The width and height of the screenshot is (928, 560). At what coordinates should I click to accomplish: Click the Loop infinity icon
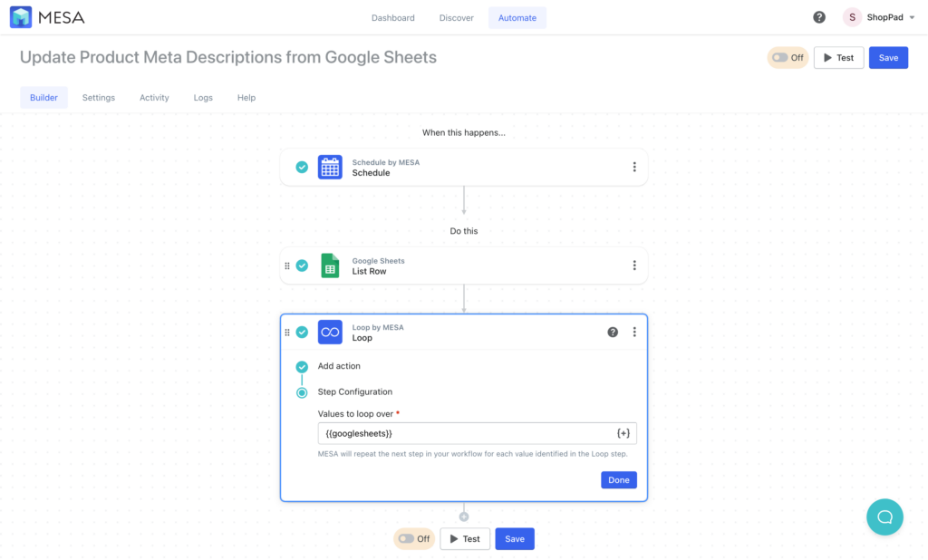click(x=330, y=332)
